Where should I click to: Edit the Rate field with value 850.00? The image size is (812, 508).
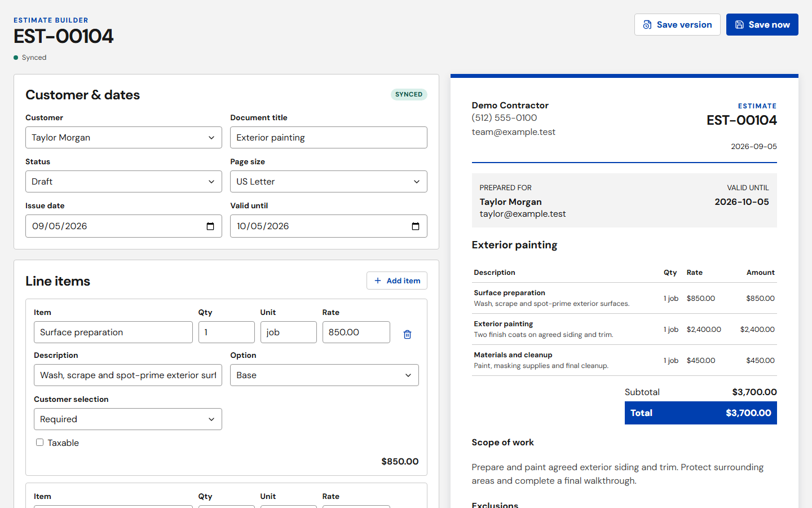click(356, 332)
